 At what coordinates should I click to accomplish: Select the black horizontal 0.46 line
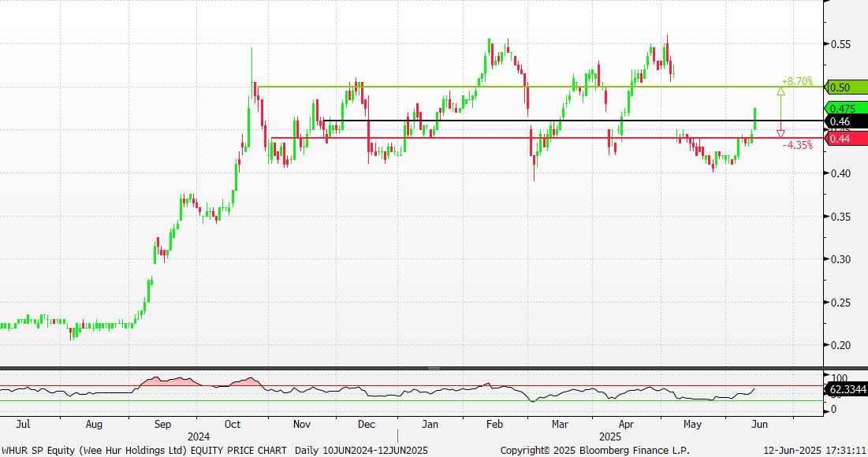(x=575, y=121)
